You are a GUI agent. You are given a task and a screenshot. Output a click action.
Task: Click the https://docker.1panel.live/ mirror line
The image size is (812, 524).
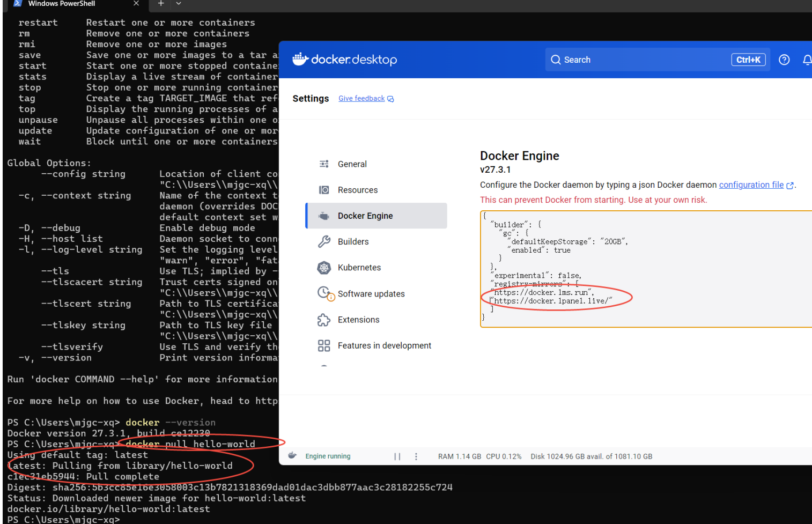[551, 301]
